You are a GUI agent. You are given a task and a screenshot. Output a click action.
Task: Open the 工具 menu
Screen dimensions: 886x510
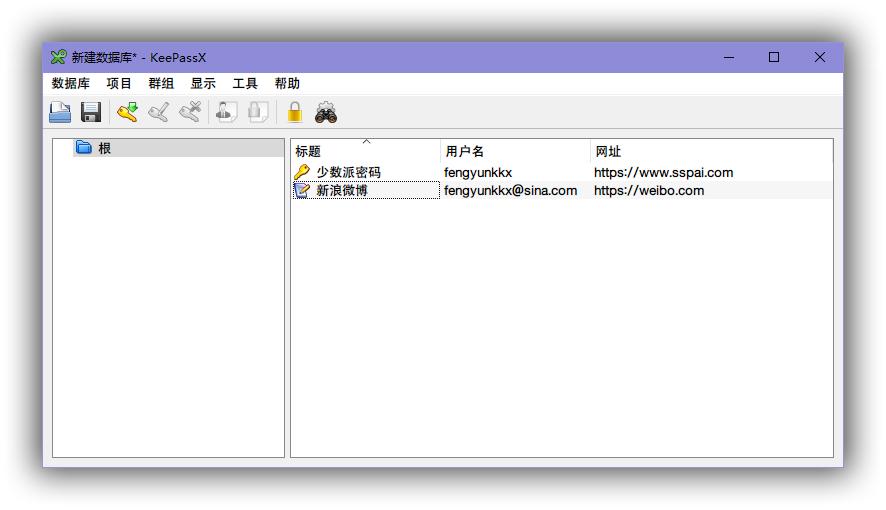click(x=245, y=84)
